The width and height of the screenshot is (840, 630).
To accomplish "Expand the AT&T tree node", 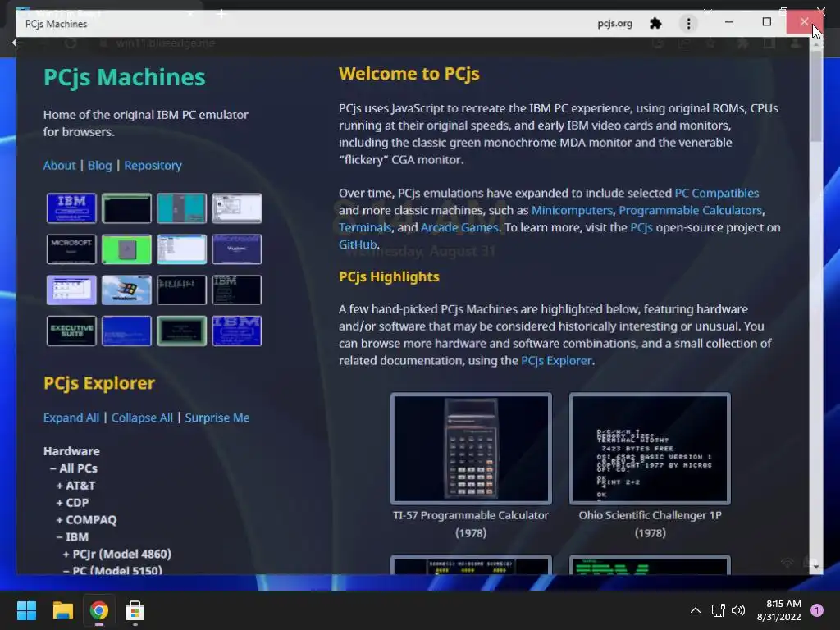I will pyautogui.click(x=75, y=486).
